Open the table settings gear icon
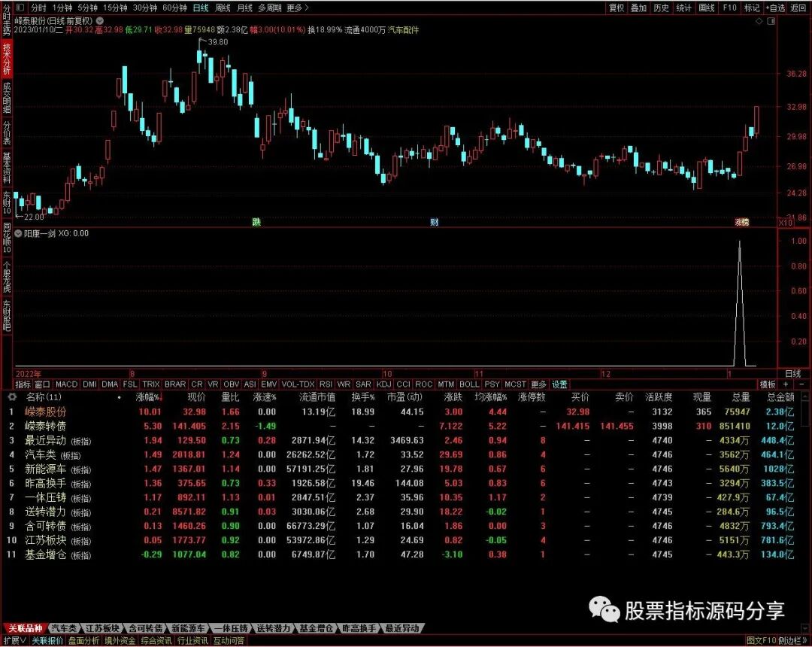This screenshot has width=812, height=647. (x=11, y=396)
